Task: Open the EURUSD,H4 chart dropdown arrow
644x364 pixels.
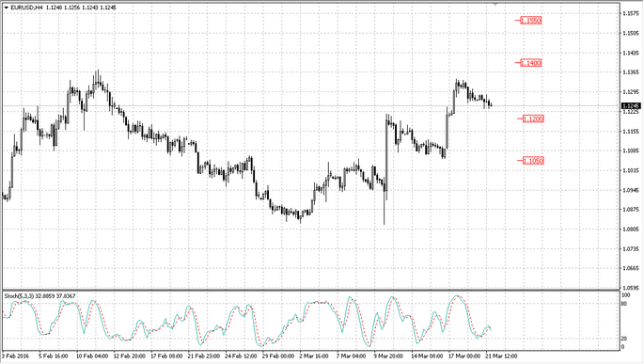Action: (x=7, y=8)
